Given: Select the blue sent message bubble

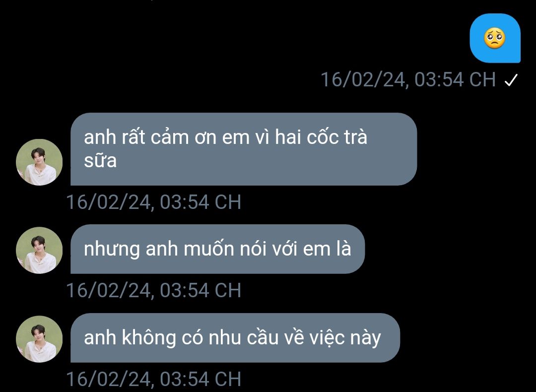Looking at the screenshot, I should coord(495,38).
